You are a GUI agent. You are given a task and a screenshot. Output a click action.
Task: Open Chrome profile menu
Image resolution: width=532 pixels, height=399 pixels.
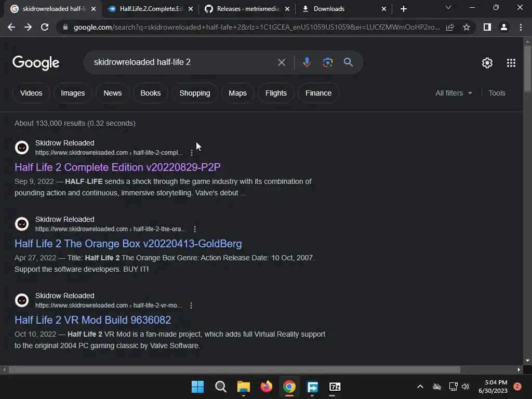504,27
